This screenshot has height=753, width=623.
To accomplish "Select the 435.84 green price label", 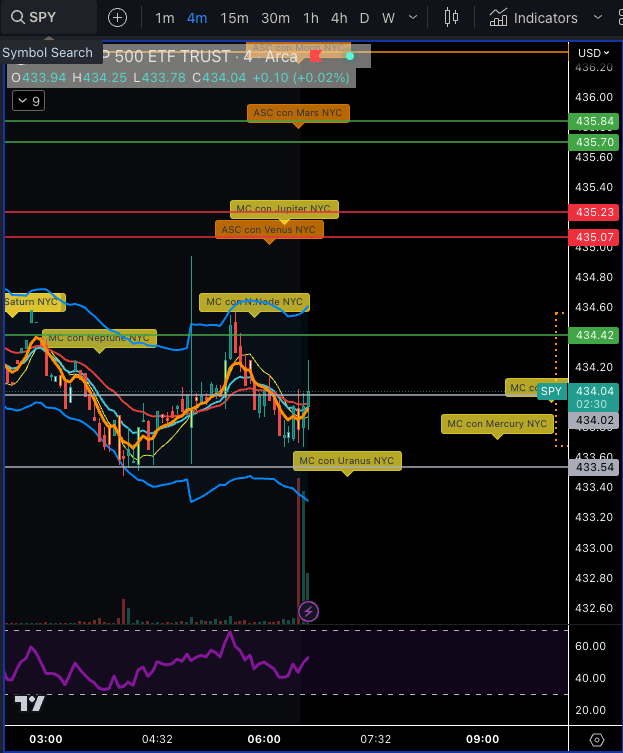I will click(595, 121).
